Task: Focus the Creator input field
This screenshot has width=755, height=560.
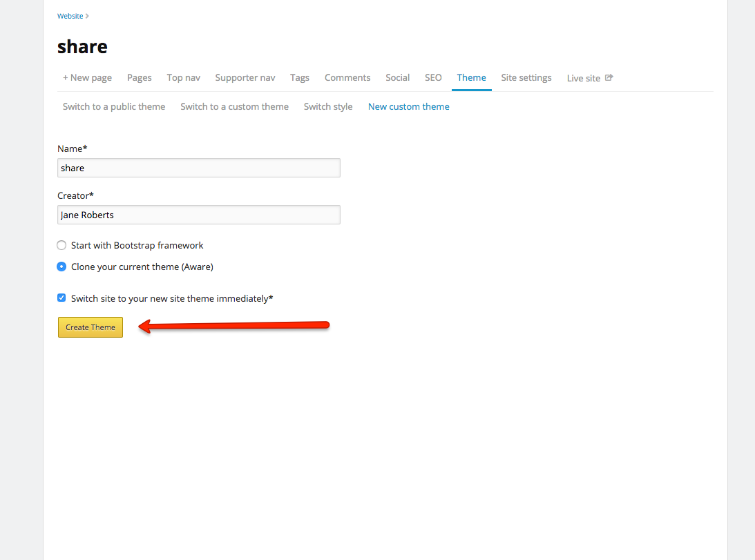Action: [x=199, y=215]
